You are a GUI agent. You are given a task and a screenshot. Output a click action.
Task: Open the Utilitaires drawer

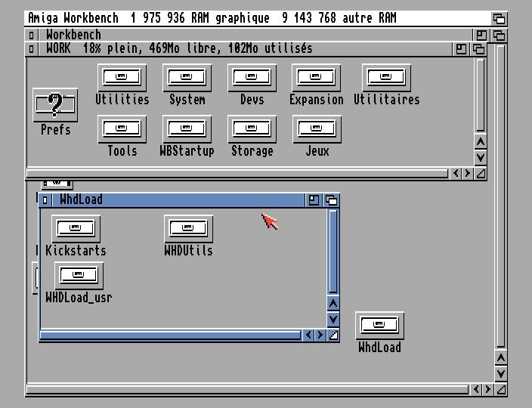click(x=386, y=78)
